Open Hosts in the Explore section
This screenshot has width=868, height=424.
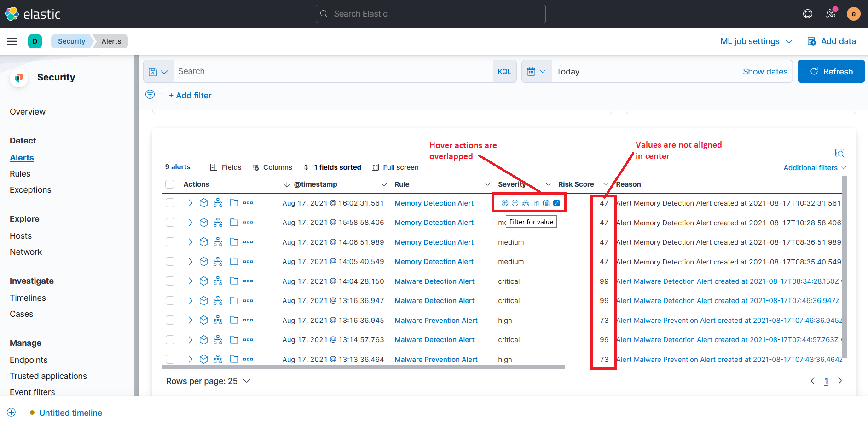21,236
